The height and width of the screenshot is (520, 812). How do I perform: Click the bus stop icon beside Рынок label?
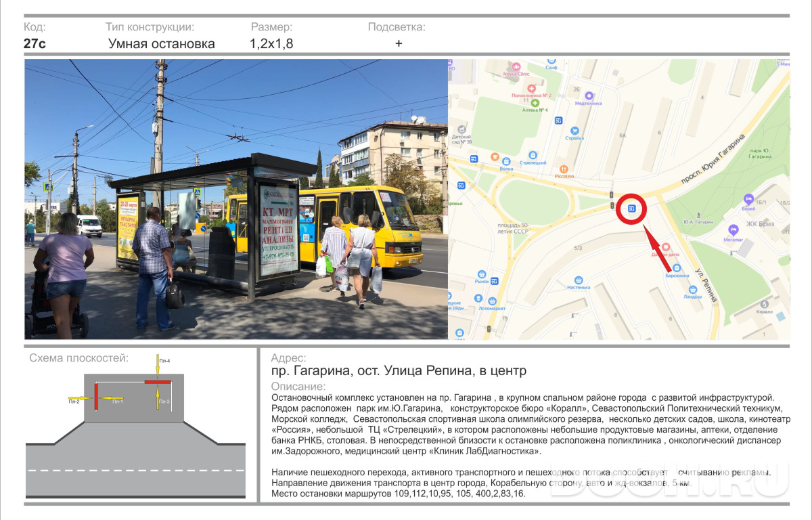click(x=495, y=281)
